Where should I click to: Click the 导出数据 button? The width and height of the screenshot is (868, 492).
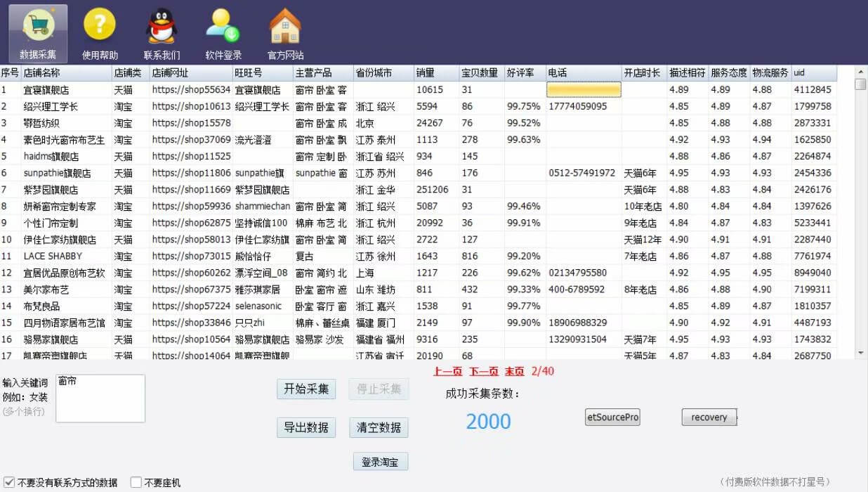tap(306, 427)
